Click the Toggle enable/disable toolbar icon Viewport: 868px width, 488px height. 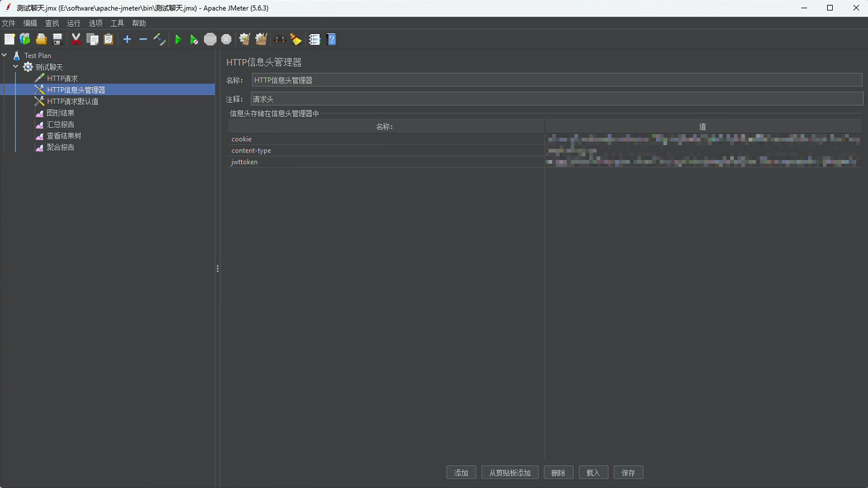tap(160, 40)
